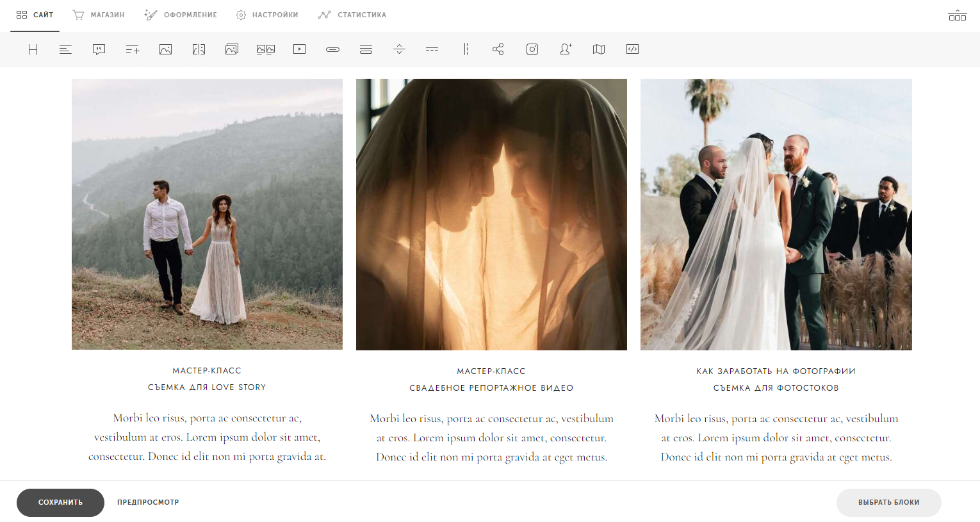Screen dimensions: 980x522
Task: Open the layout blocks icon in top right
Action: (x=957, y=15)
